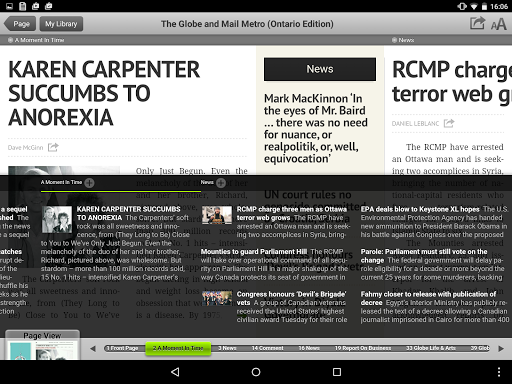
Task: Open the Page View thumbnail panel
Action: click(x=42, y=345)
